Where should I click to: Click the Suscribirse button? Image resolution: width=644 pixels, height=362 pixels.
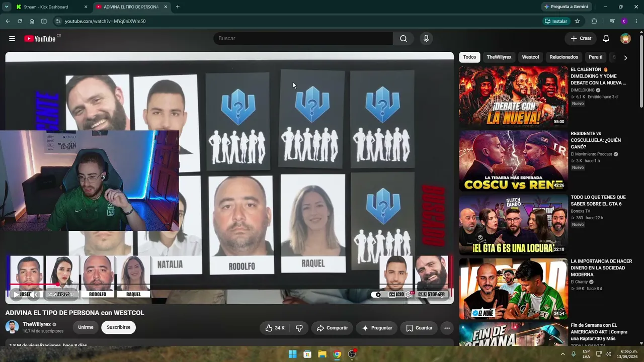click(x=118, y=327)
